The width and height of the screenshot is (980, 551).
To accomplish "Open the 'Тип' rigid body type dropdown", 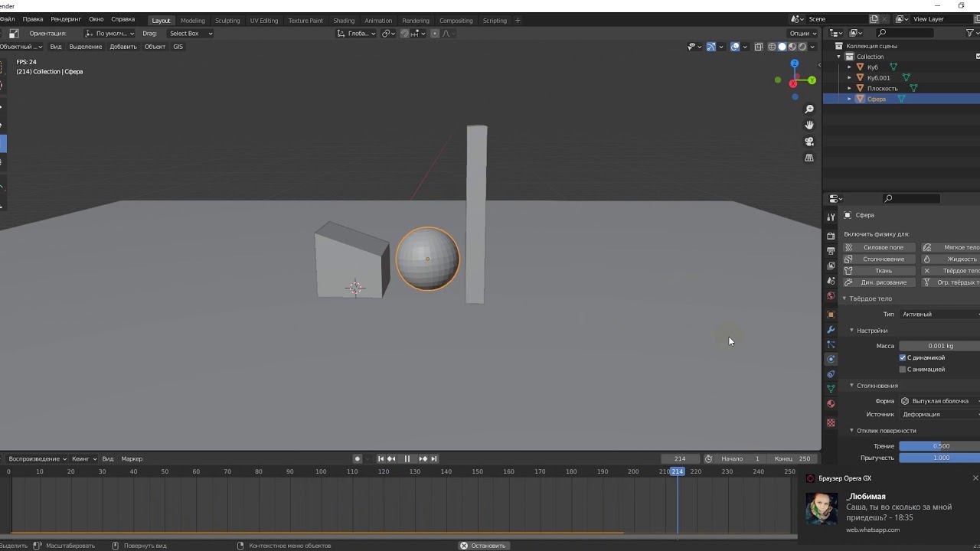I will (939, 315).
